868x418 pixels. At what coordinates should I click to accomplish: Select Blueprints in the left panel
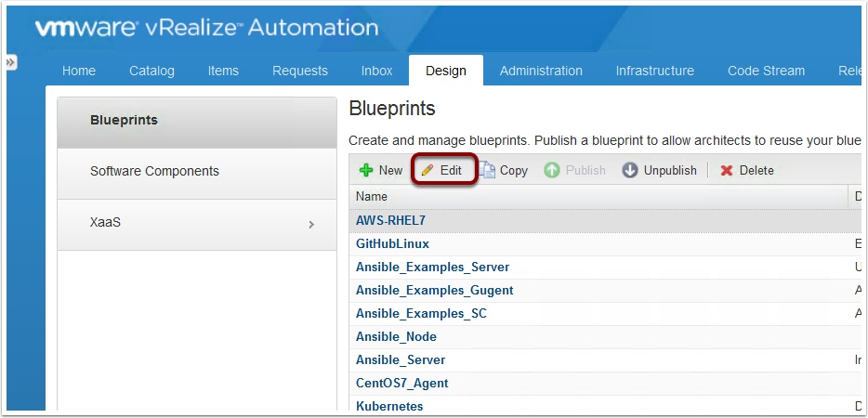(124, 121)
